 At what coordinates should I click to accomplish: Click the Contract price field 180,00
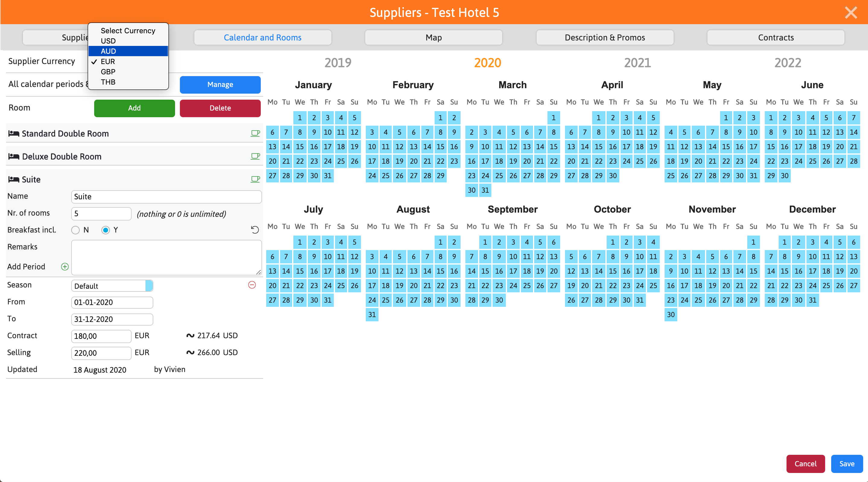point(101,336)
